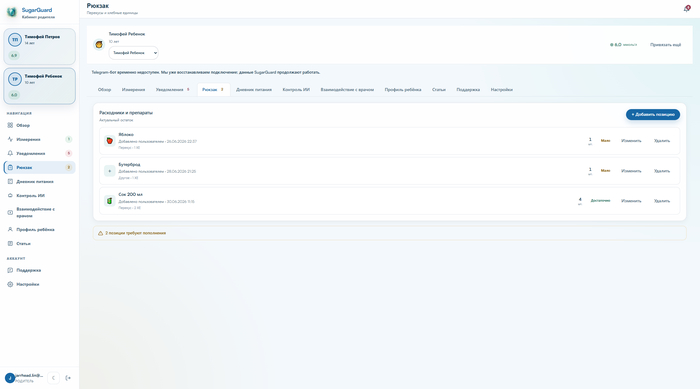700x389 pixels.
Task: Click the child avatar in profile header
Action: pos(99,44)
